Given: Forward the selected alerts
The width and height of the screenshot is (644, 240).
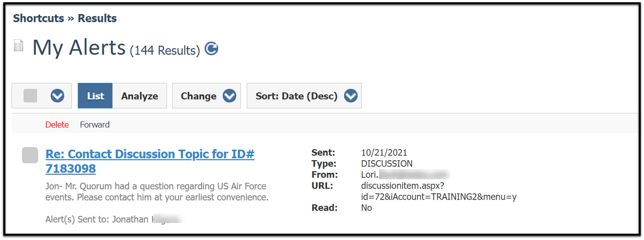Looking at the screenshot, I should [x=95, y=125].
